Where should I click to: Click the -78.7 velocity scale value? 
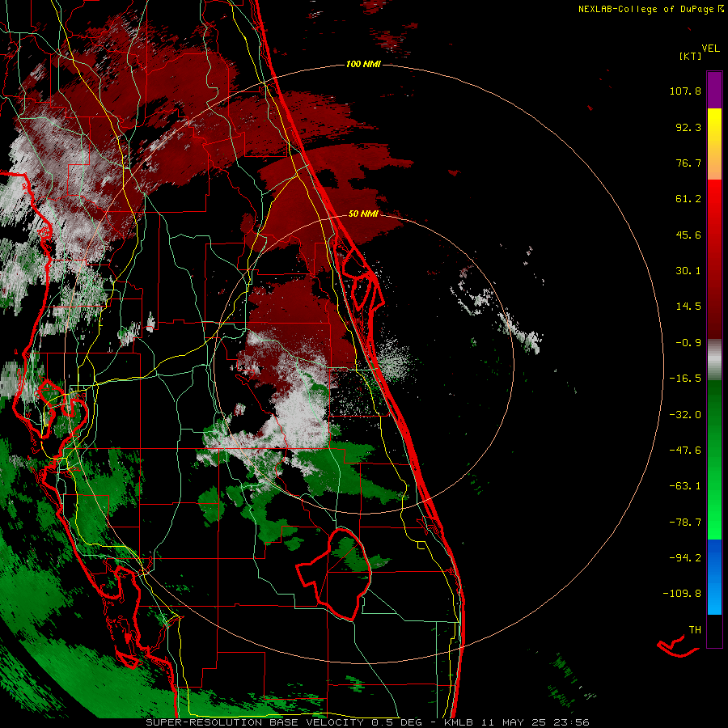click(x=685, y=523)
